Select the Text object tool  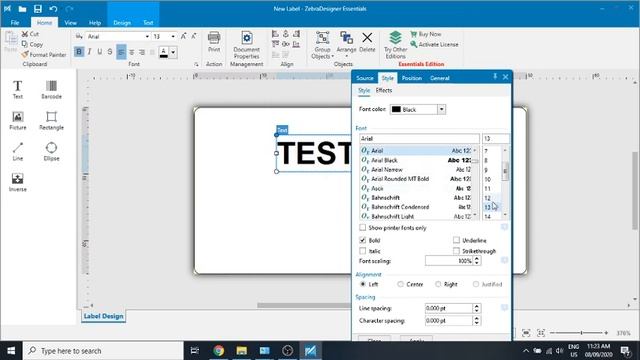18,89
